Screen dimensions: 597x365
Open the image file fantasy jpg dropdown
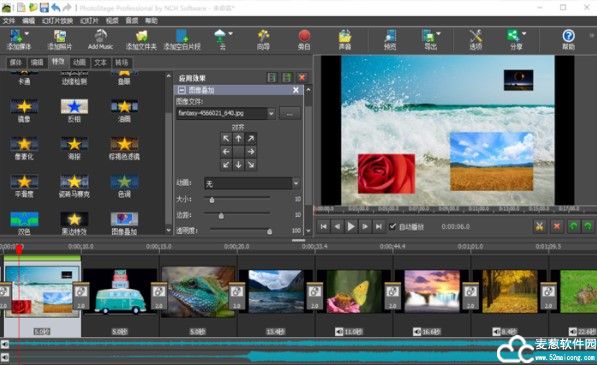(x=271, y=113)
